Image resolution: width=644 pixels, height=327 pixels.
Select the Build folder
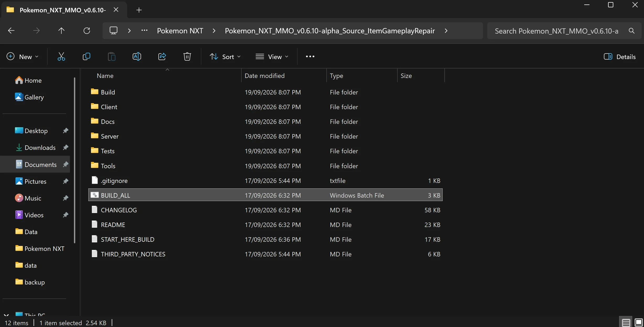coord(265,92)
